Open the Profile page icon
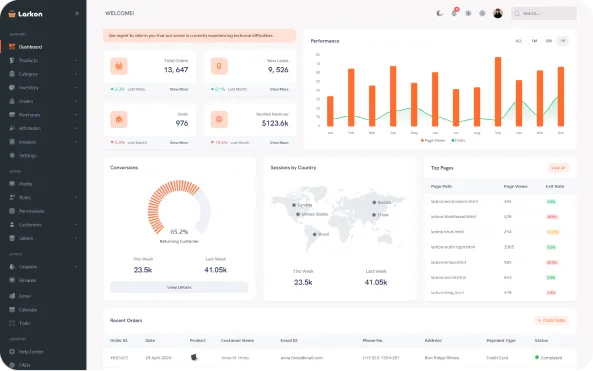 (12, 183)
